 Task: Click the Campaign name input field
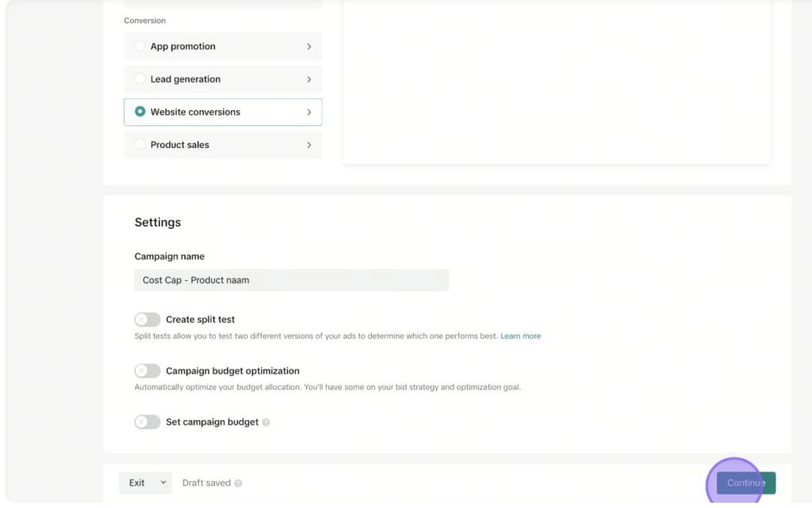pyautogui.click(x=292, y=280)
